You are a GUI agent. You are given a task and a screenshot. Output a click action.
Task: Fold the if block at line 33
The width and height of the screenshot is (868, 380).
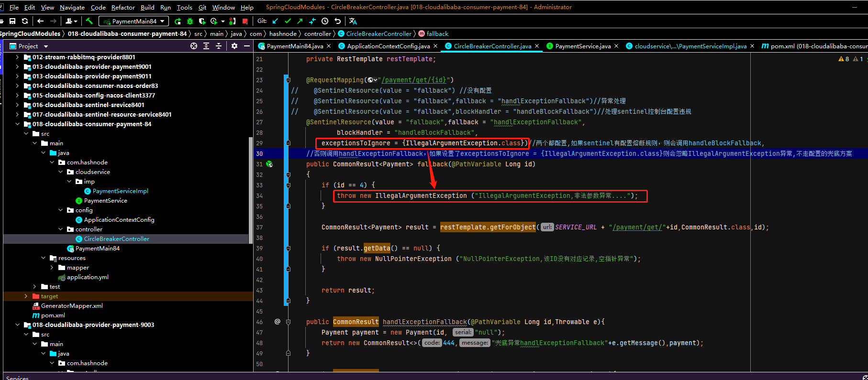(288, 185)
